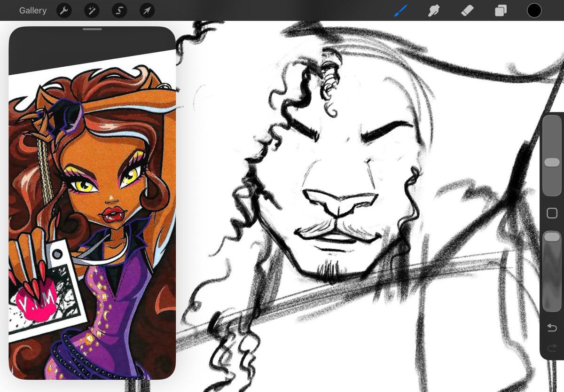Image resolution: width=564 pixels, height=392 pixels.
Task: Click the brush size slider handle
Action: click(552, 162)
